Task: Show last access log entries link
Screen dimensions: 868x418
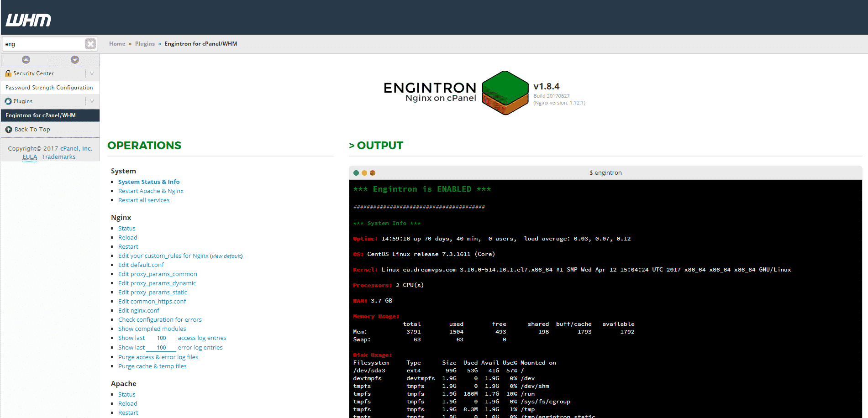Action: point(132,338)
